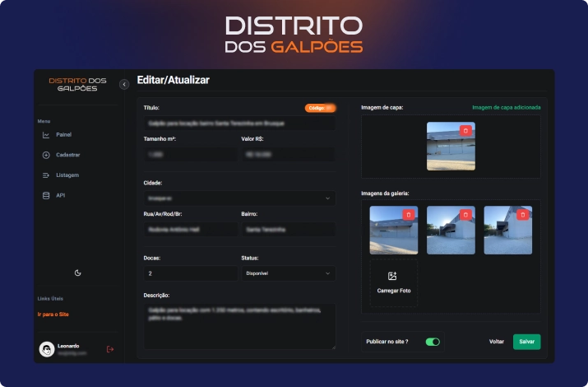Click Leonardo's avatar picture

tap(47, 349)
